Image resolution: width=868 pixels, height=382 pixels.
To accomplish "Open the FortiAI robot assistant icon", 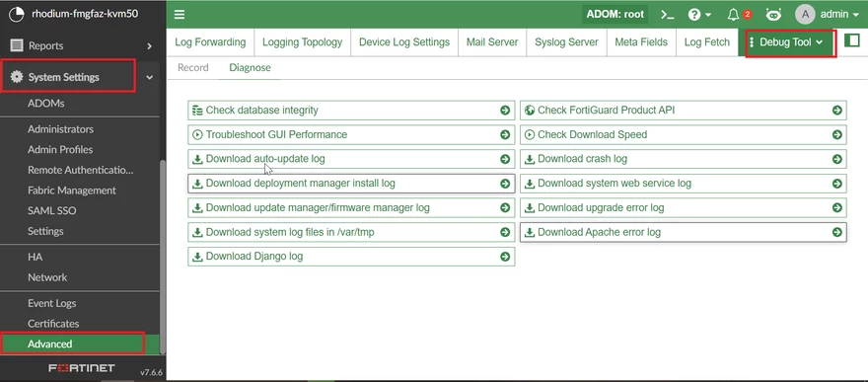I will tap(773, 15).
